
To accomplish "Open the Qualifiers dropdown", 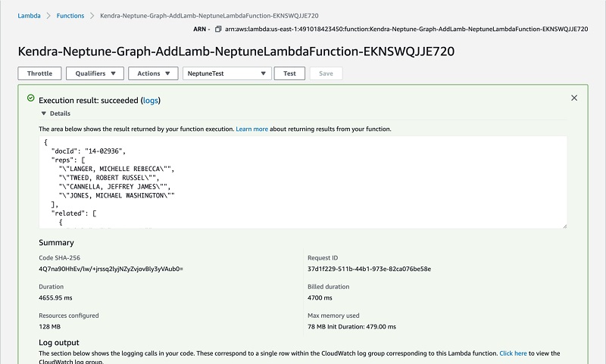I will tap(95, 73).
